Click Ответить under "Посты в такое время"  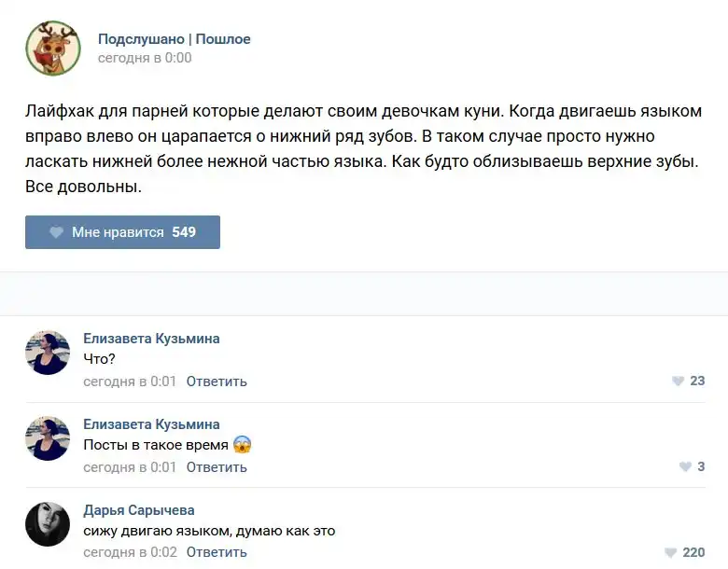coord(217,466)
